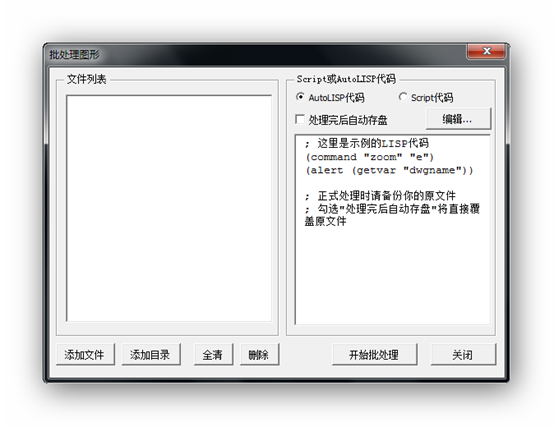
Task: Click the (alert (getvar "dwgname")) code line
Action: (389, 170)
